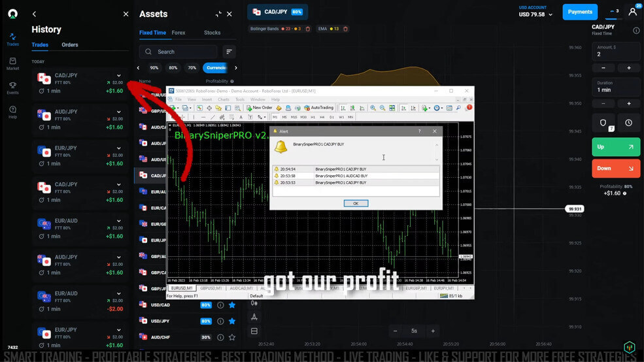The width and height of the screenshot is (644, 362).
Task: Open the risk-free shield icon
Action: tap(603, 123)
